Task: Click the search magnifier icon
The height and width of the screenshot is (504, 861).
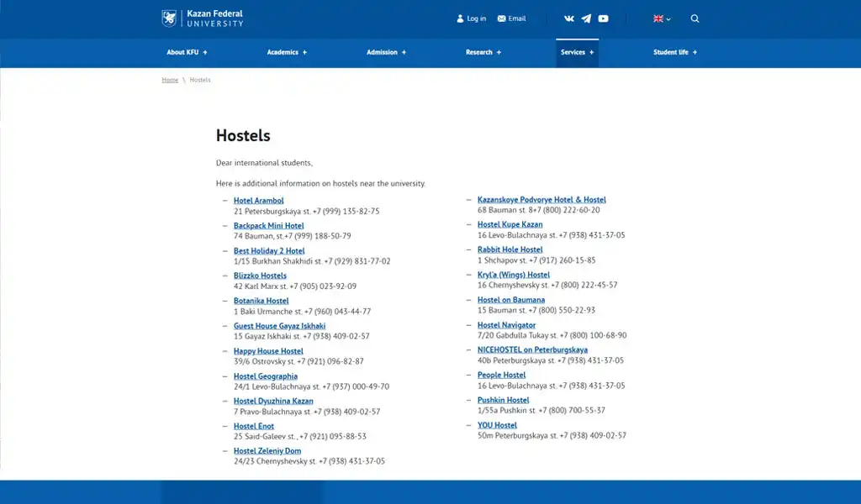Action: pyautogui.click(x=695, y=18)
